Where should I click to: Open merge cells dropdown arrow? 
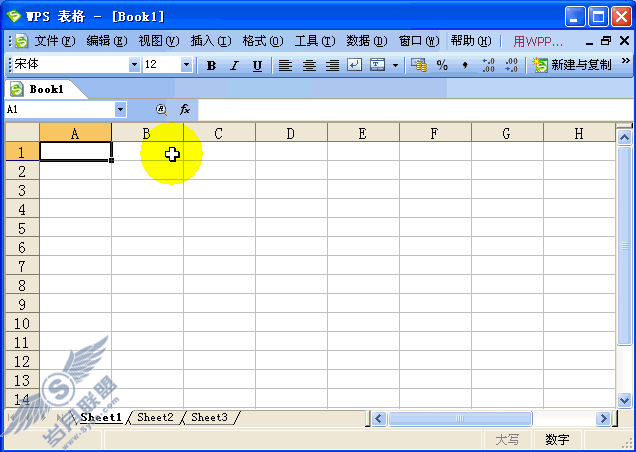click(395, 65)
